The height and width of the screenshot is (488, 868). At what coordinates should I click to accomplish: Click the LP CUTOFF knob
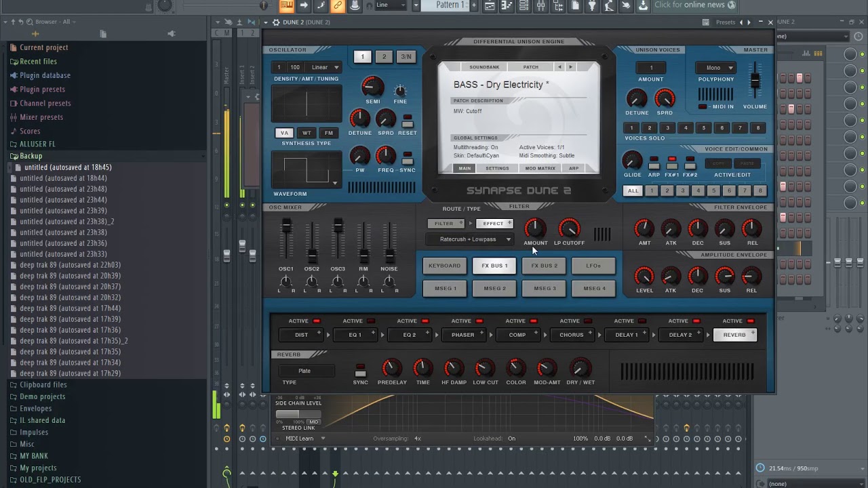pos(569,228)
